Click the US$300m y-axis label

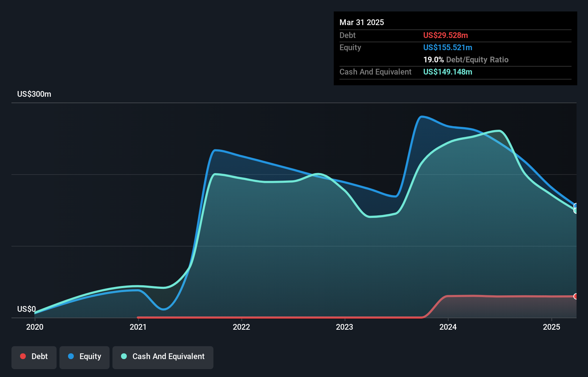coord(34,94)
